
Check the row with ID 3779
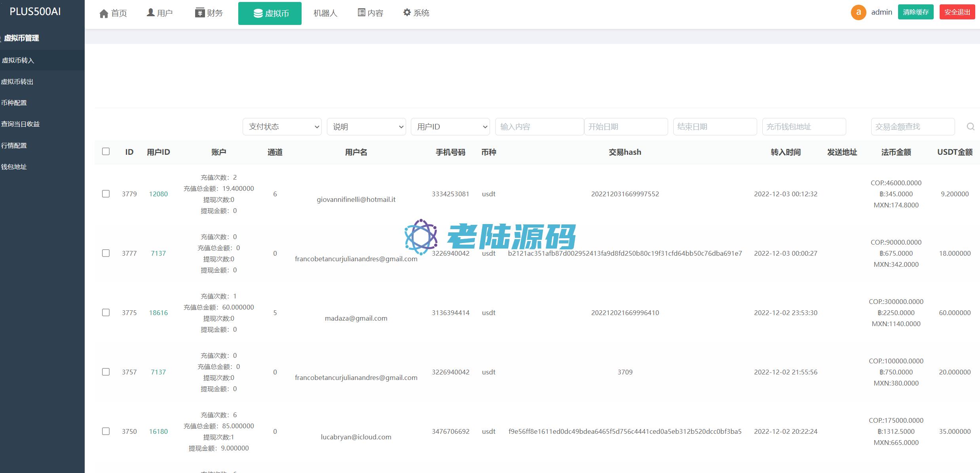click(106, 194)
